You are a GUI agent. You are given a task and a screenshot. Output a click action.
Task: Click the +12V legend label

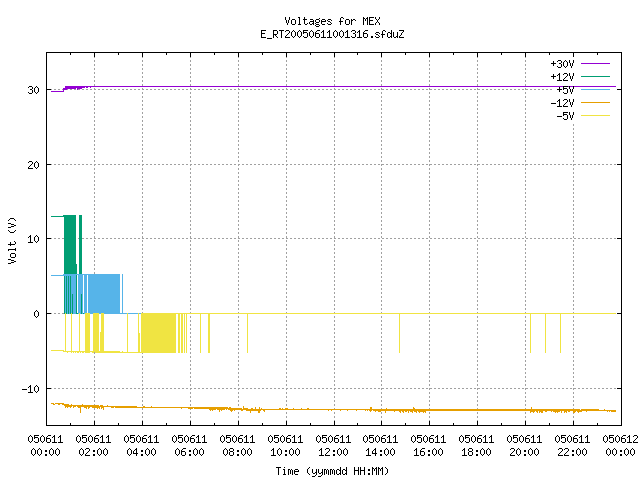pos(562,77)
